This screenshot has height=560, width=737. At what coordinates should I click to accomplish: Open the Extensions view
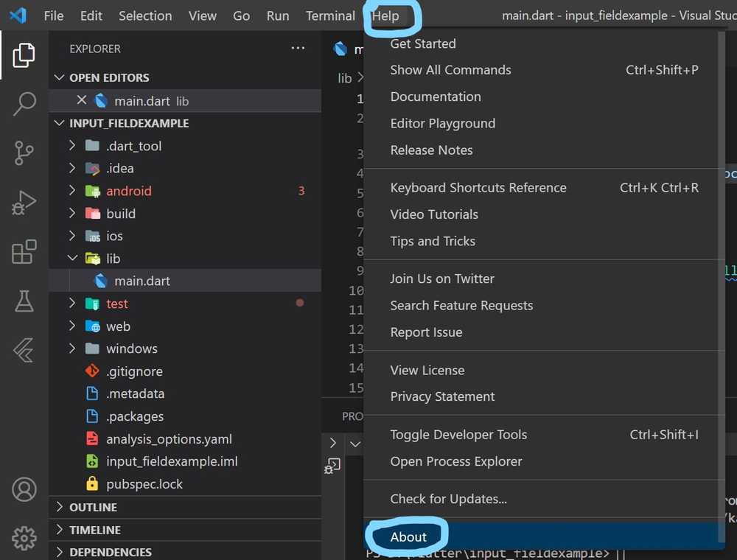(24, 252)
